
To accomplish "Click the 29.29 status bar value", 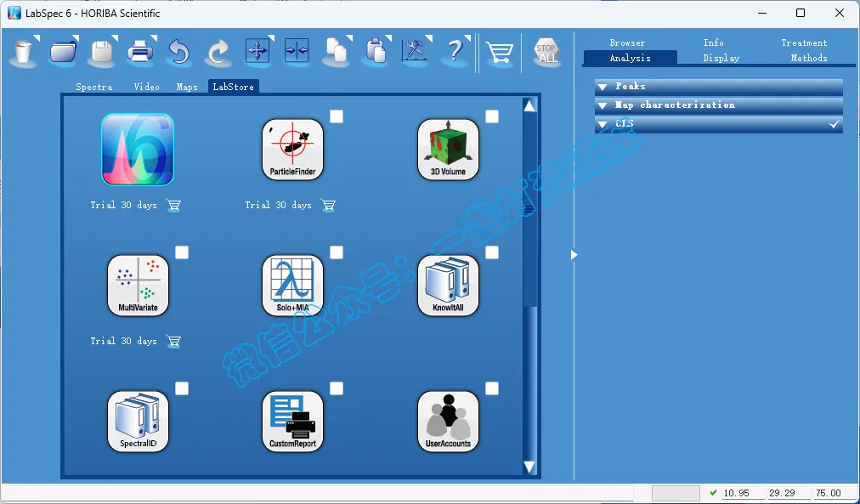I will (782, 493).
